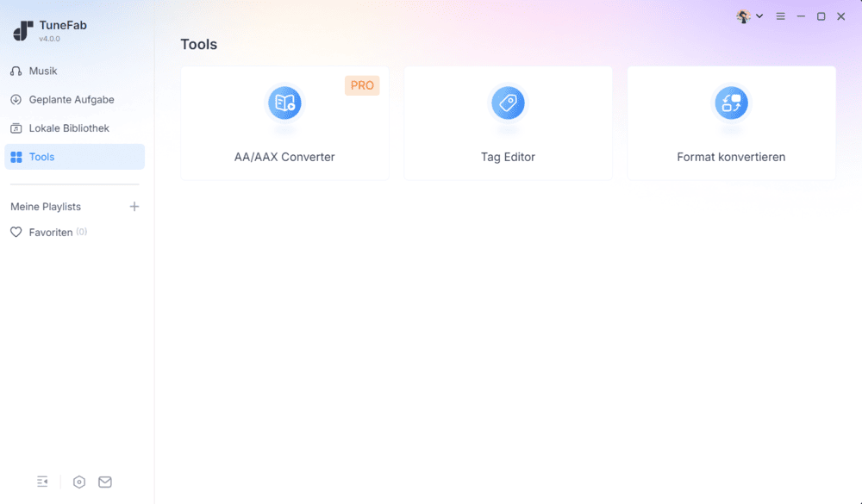Viewport: 862px width, 504px height.
Task: Click the heart icon beside Favoriten
Action: [16, 233]
